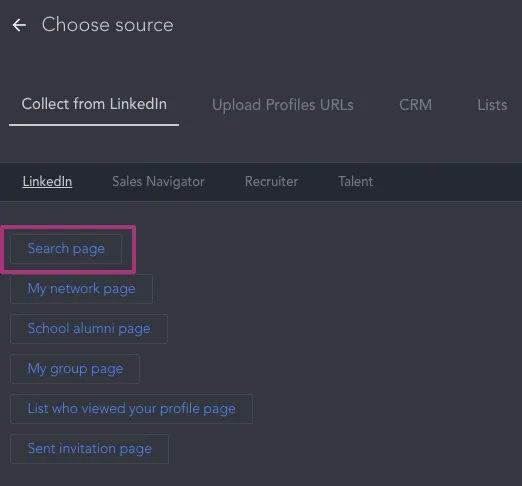Choose the Search page source

coord(66,249)
